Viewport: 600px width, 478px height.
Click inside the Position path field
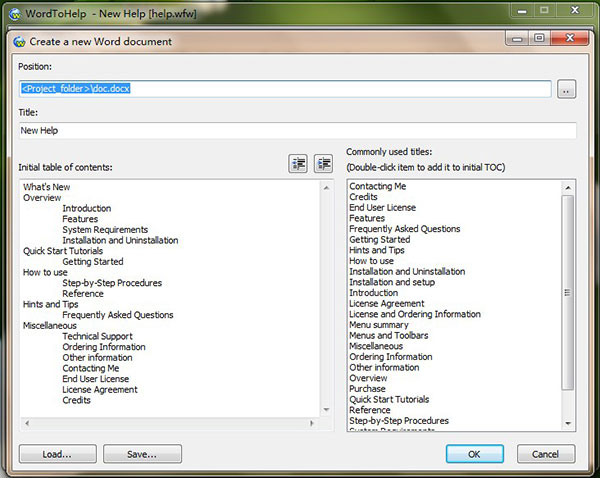click(x=285, y=89)
